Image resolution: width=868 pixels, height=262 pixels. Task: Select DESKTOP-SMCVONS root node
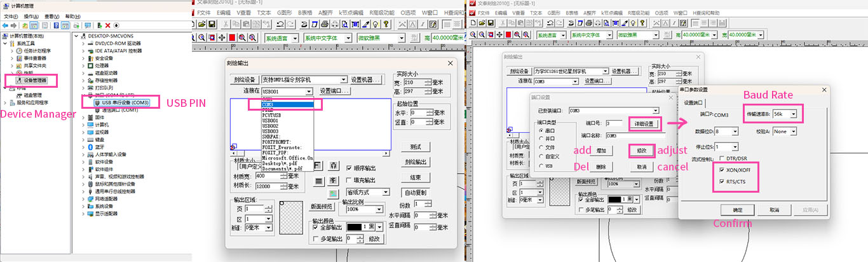pyautogui.click(x=106, y=36)
